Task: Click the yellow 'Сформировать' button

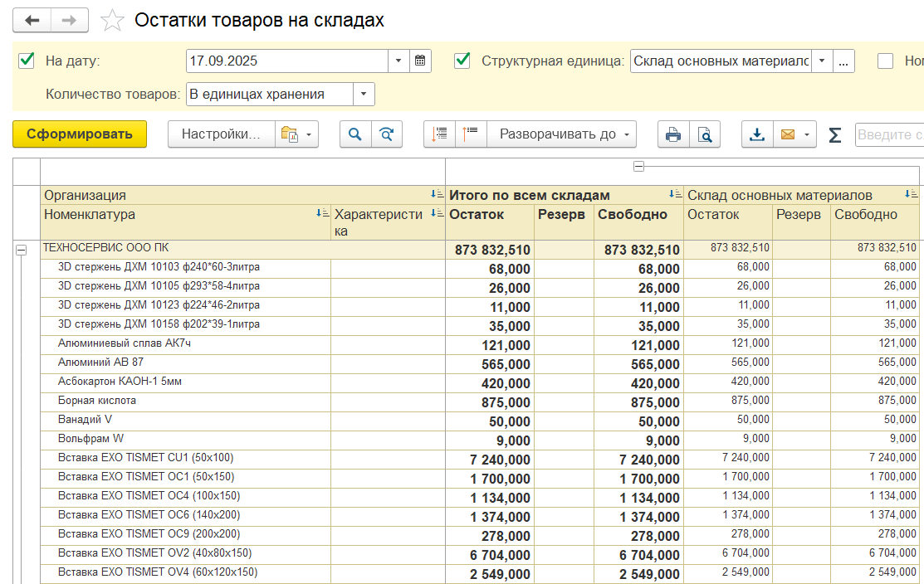Action: click(80, 134)
